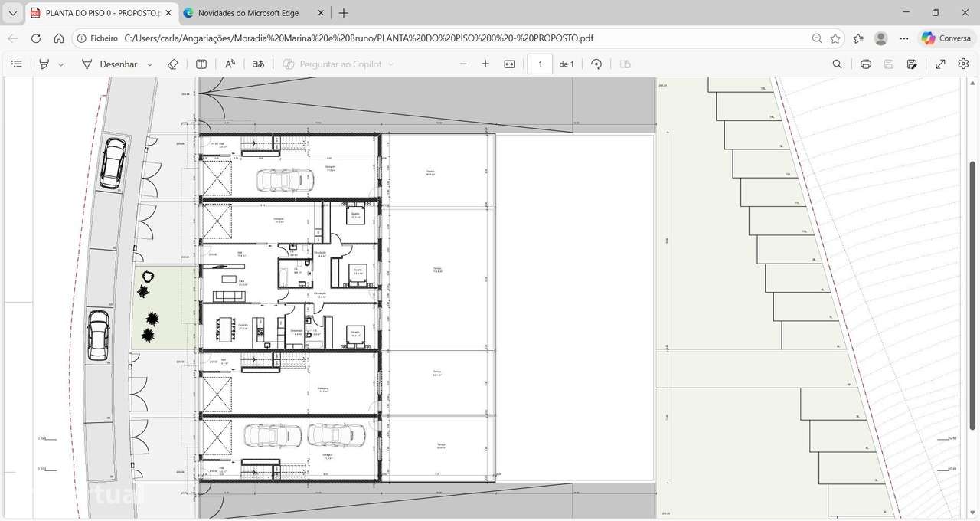Refresh the current page
The width and height of the screenshot is (980, 521).
coord(36,38)
